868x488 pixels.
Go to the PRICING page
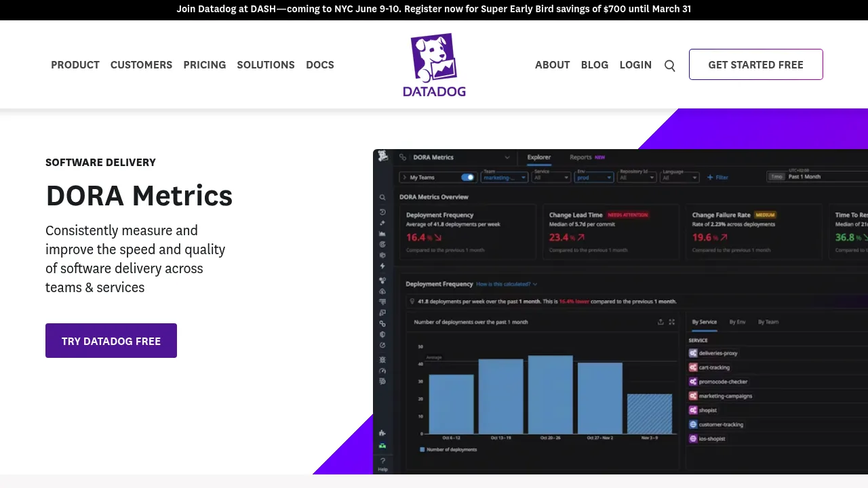[205, 65]
